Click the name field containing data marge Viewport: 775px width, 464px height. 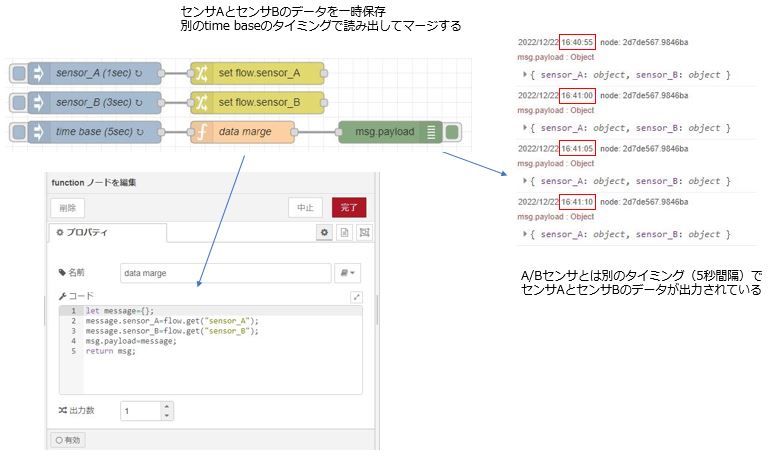(224, 272)
